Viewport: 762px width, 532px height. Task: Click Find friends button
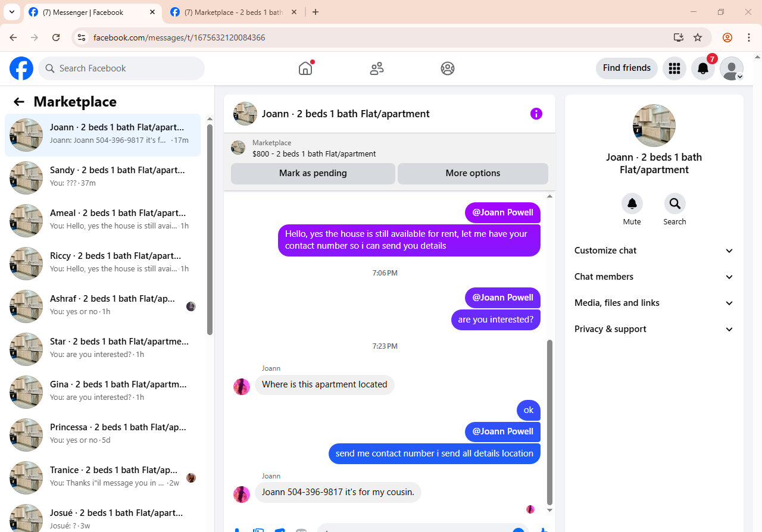(x=627, y=68)
